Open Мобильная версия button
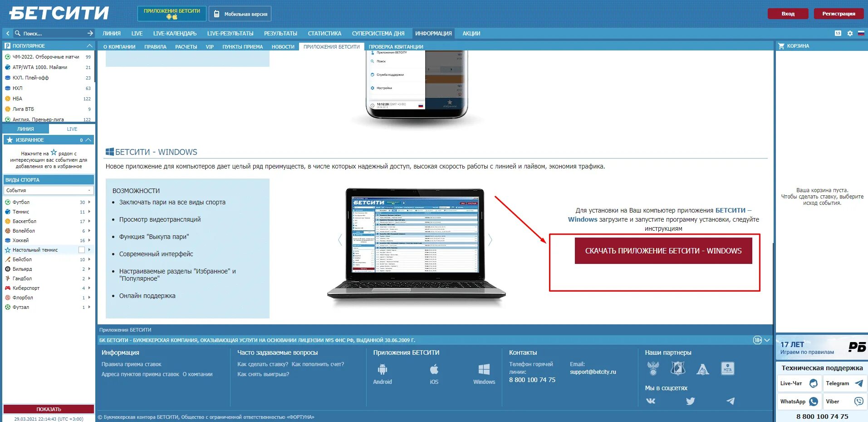Image resolution: width=868 pixels, height=422 pixels. [240, 14]
